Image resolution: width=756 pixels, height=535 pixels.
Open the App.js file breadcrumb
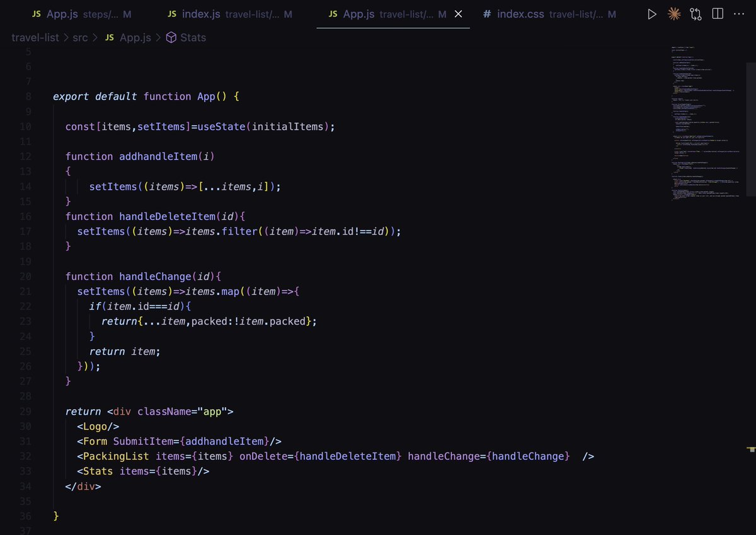135,38
